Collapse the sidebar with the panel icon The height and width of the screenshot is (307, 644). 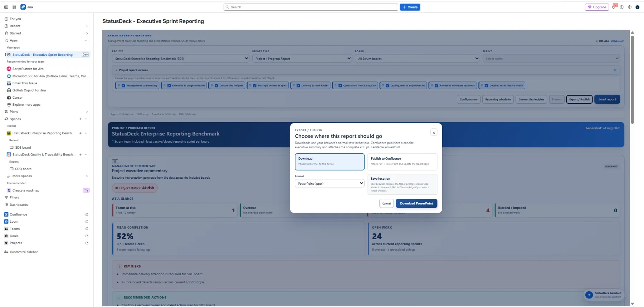pos(6,7)
